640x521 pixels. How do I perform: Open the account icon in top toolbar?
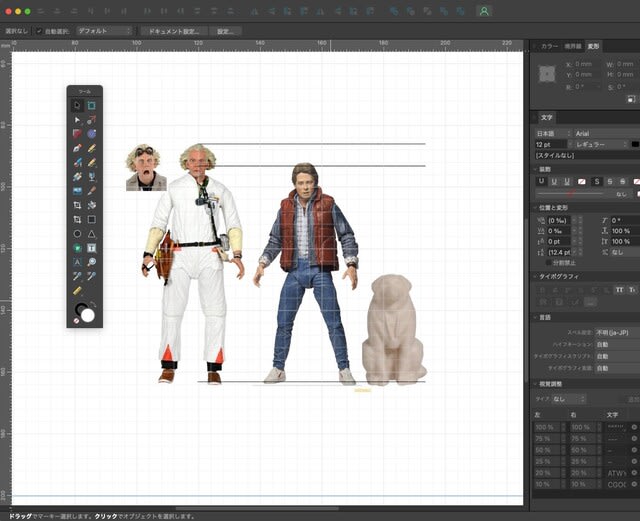coord(484,11)
